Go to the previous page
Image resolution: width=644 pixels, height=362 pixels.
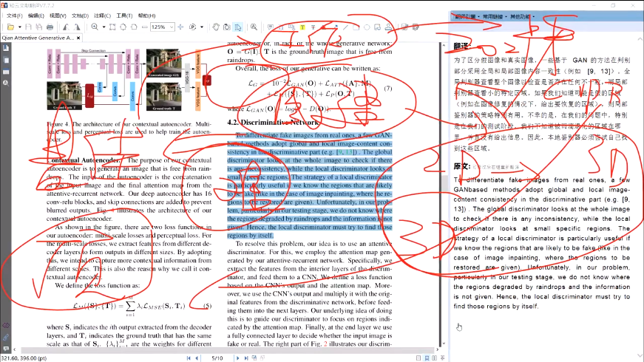[x=197, y=358]
